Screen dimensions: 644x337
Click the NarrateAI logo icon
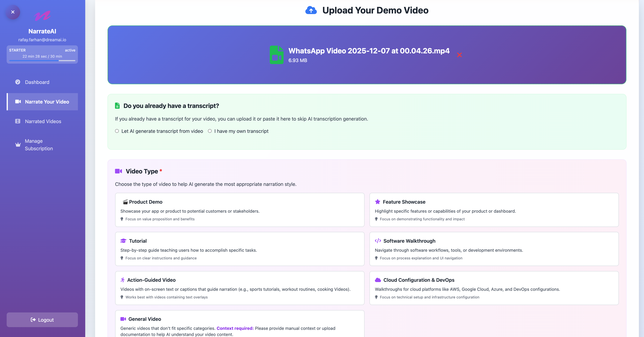point(42,16)
